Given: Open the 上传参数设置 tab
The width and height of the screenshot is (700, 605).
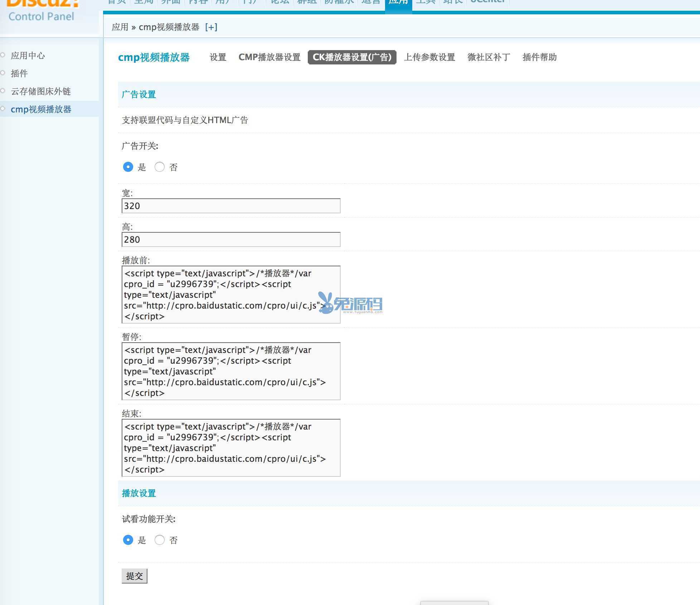Looking at the screenshot, I should pos(429,57).
